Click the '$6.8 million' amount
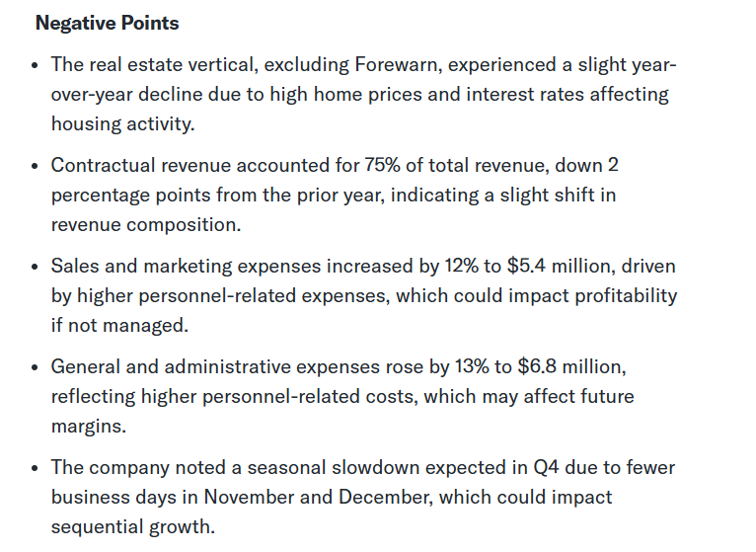 tap(569, 367)
